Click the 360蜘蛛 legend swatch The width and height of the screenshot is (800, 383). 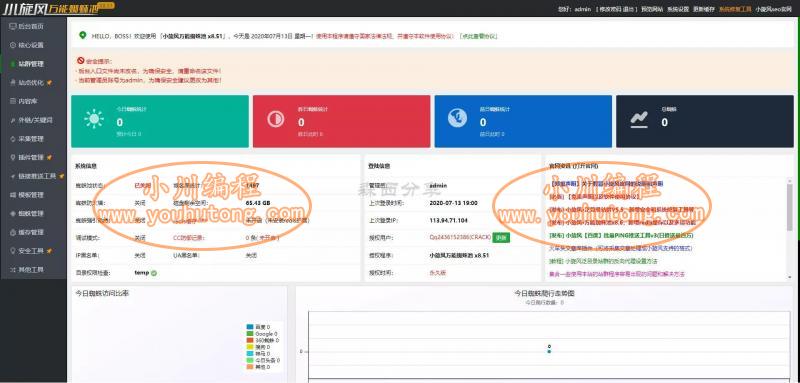250,340
